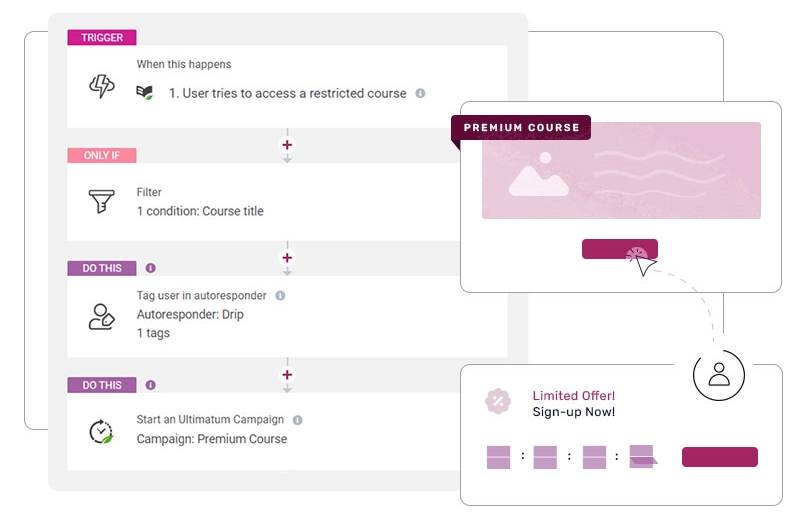Screen dimensions: 803x523
Task: Click info icon beside Tag user in autoresponder
Action: pyautogui.click(x=280, y=296)
